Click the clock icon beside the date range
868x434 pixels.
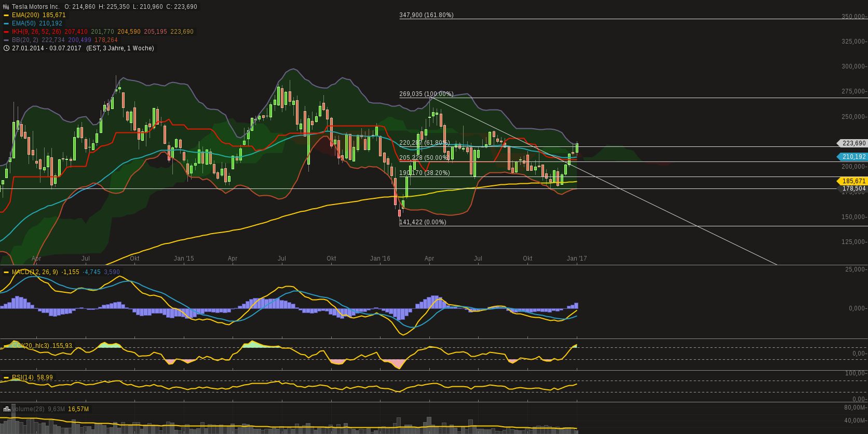6,48
